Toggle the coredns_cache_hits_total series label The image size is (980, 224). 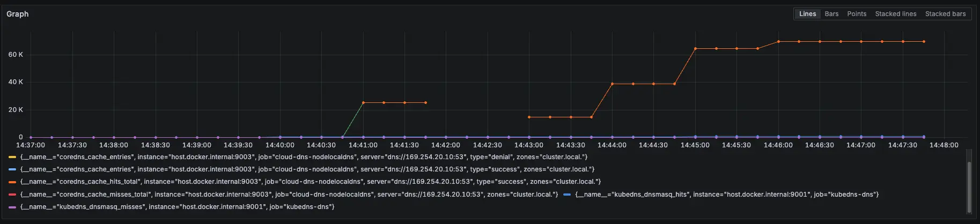point(310,182)
